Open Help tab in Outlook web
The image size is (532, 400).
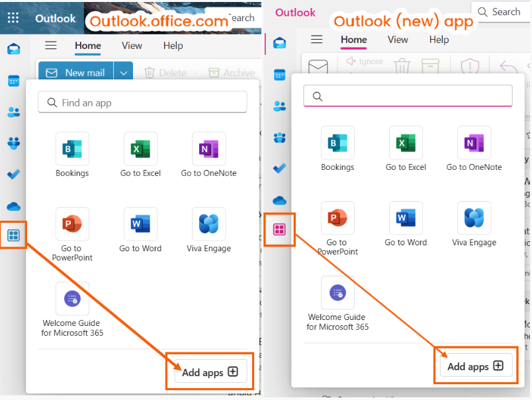173,46
